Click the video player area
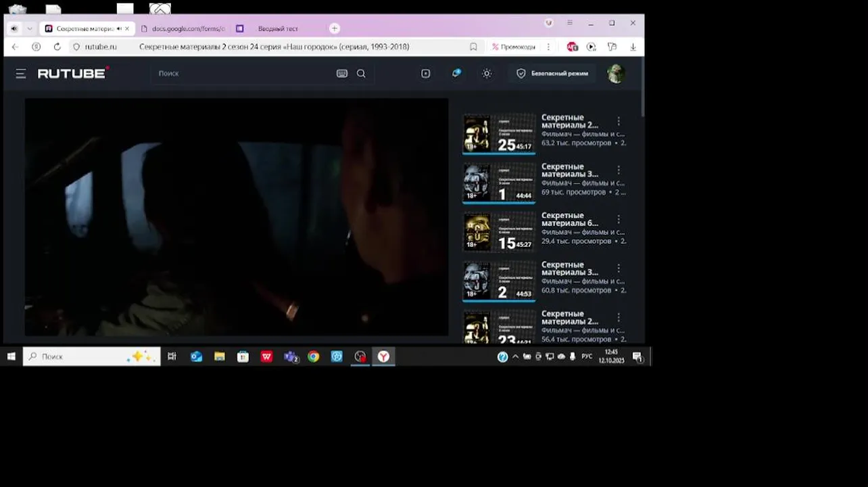Viewport: 868px width, 487px height. pos(237,217)
